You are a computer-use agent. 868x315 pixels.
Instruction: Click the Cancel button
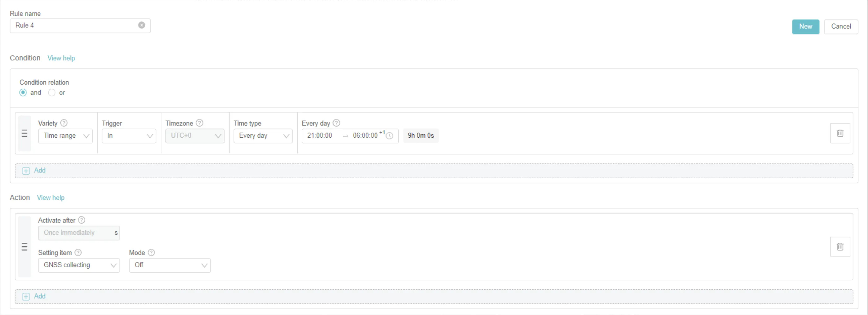click(841, 27)
